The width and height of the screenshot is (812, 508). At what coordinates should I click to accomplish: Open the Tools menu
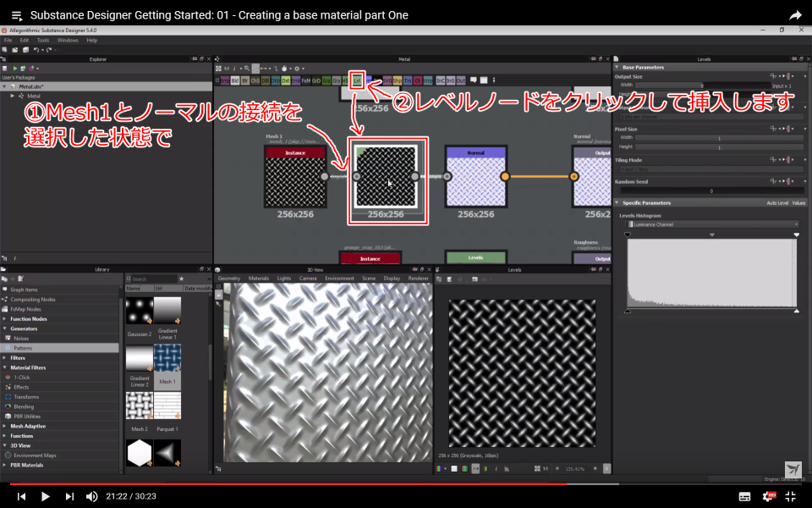click(x=43, y=41)
